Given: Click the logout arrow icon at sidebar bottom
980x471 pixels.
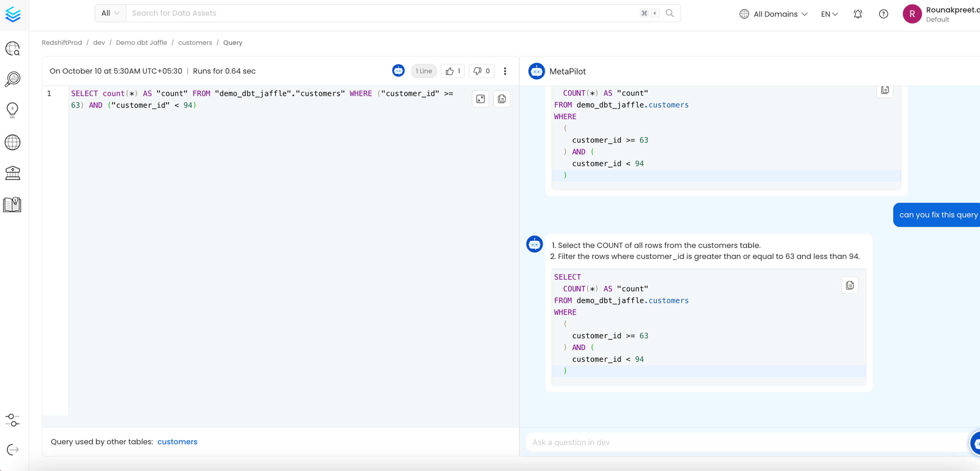Looking at the screenshot, I should coord(13,449).
